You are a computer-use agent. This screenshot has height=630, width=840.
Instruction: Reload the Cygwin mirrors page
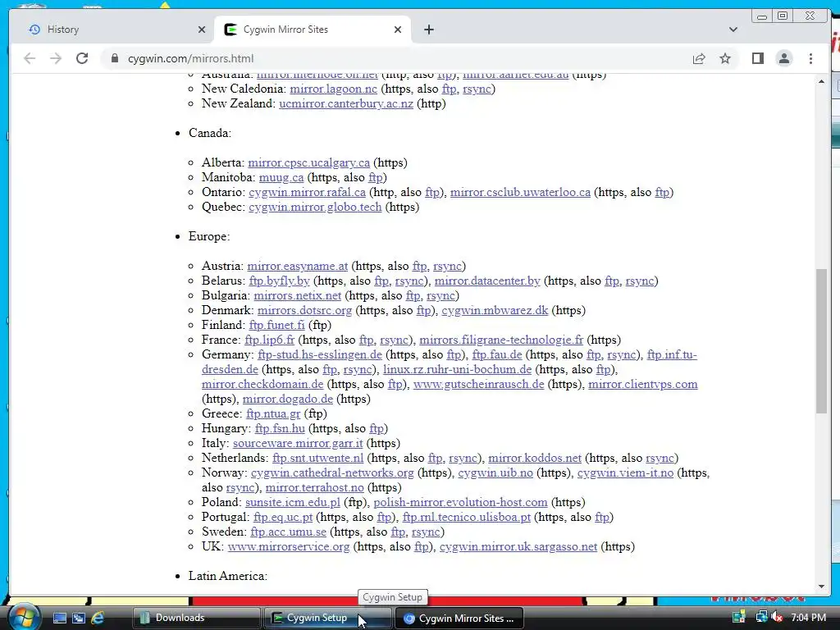point(82,58)
